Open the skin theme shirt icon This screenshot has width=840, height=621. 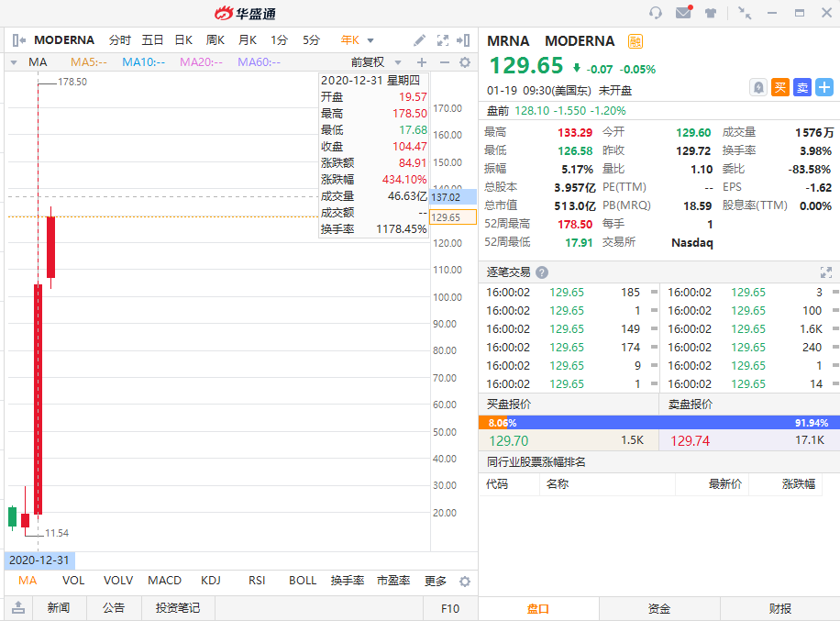pyautogui.click(x=711, y=13)
